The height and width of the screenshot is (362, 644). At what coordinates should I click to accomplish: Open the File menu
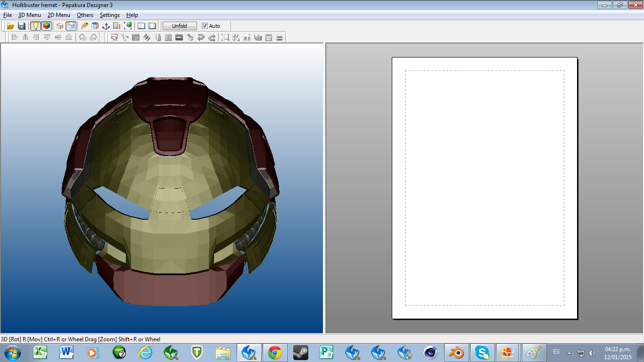click(x=7, y=15)
